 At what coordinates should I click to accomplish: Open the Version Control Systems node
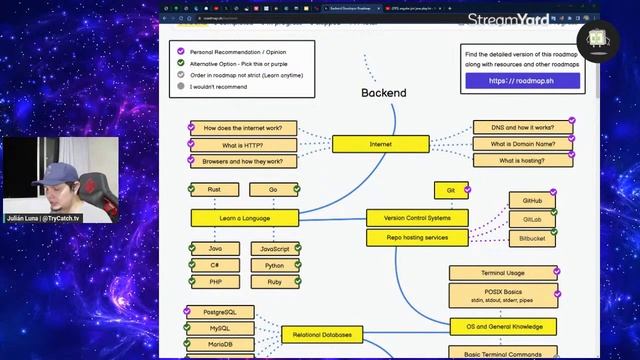point(417,218)
